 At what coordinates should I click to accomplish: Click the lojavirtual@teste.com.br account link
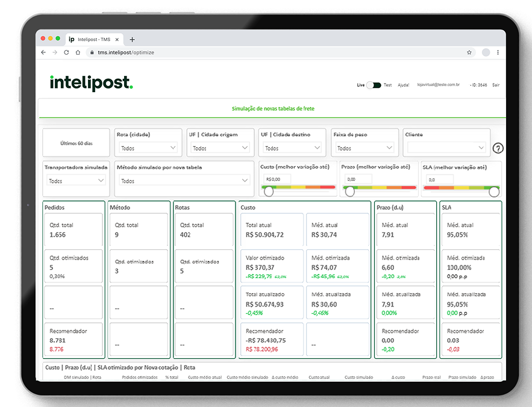click(439, 84)
